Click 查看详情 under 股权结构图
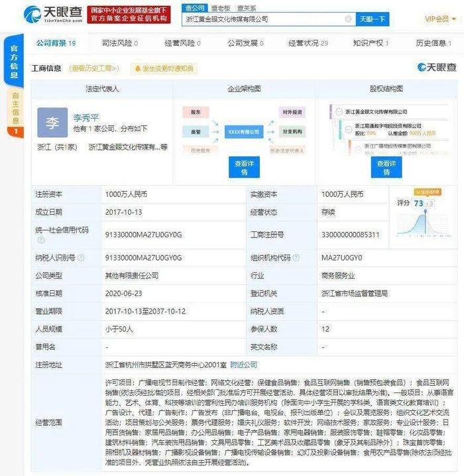The width and height of the screenshot is (464, 476). click(x=386, y=168)
